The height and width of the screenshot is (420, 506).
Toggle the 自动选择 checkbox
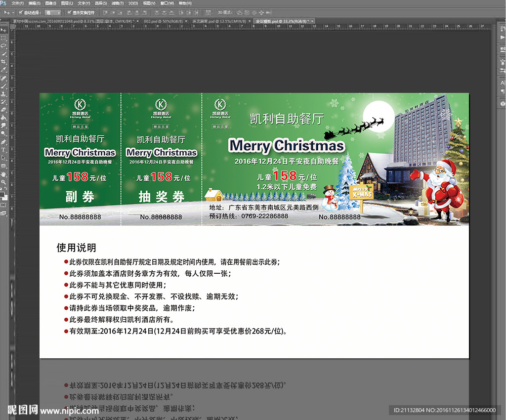tap(20, 12)
